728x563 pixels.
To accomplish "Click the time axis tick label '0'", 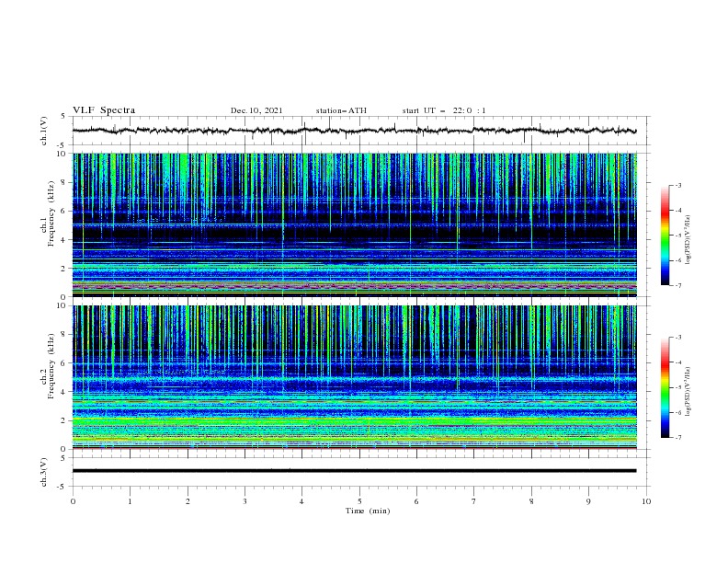I will 73,501.
